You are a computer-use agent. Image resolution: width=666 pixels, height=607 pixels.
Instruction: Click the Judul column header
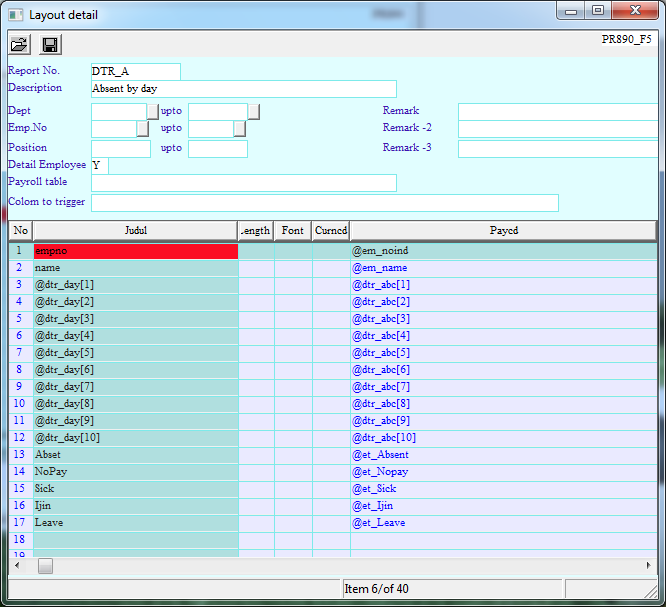[x=136, y=231]
